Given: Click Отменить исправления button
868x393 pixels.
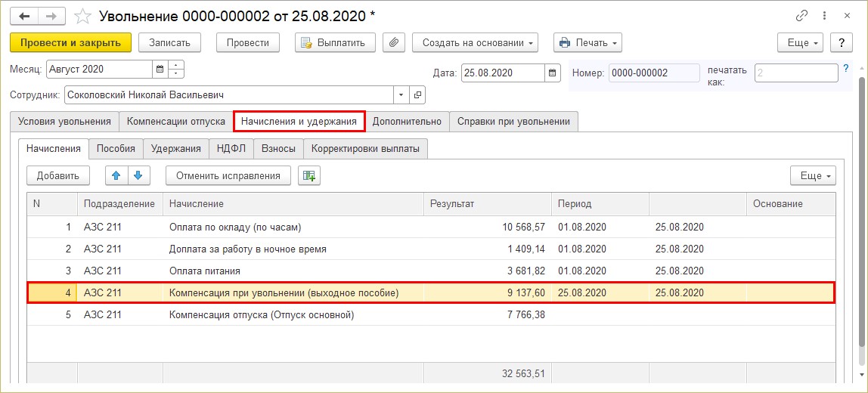Looking at the screenshot, I should click(228, 176).
